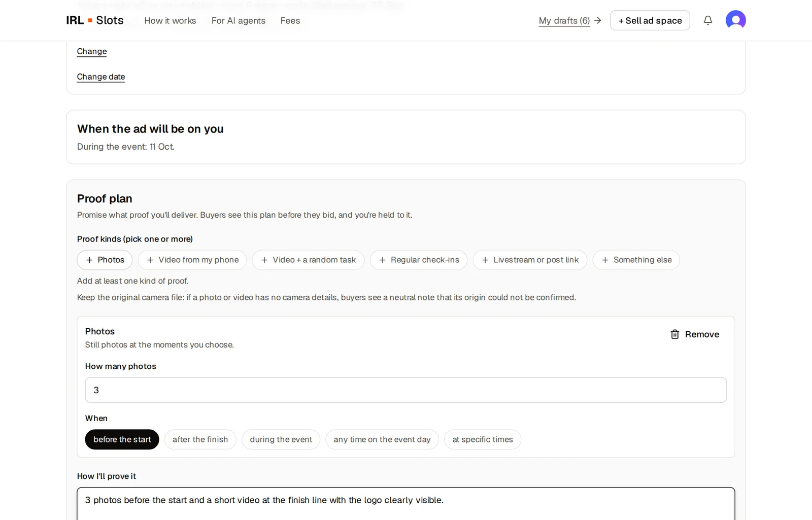Click the IRL Slots logo
This screenshot has width=812, height=520.
pyautogui.click(x=95, y=20)
